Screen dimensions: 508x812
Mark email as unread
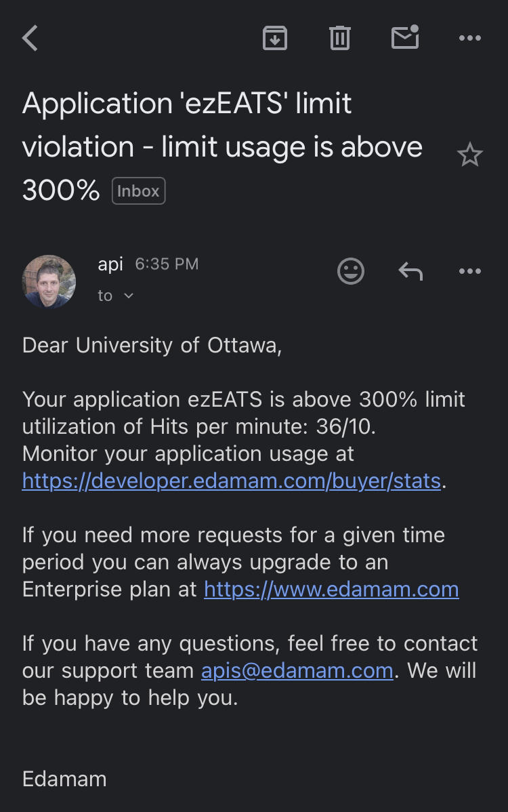click(405, 38)
